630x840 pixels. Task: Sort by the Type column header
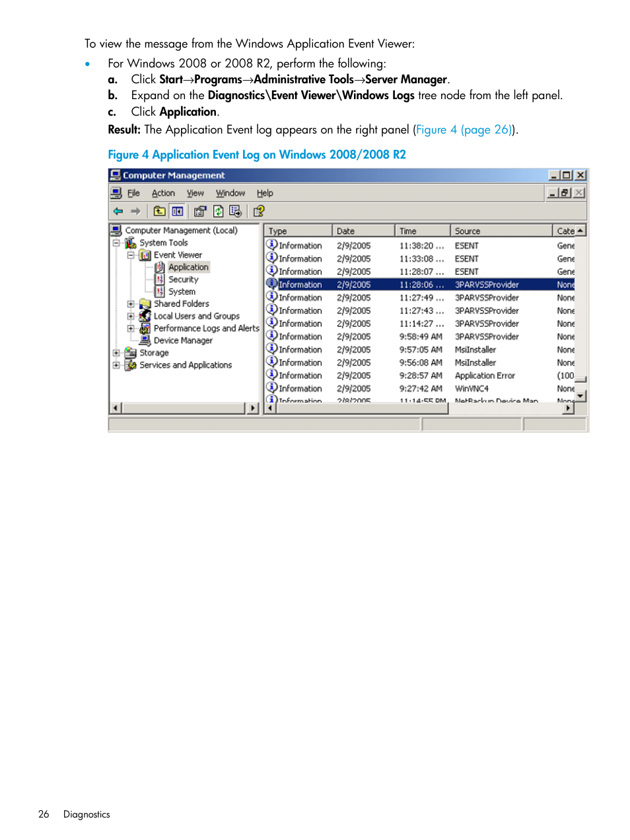click(298, 231)
